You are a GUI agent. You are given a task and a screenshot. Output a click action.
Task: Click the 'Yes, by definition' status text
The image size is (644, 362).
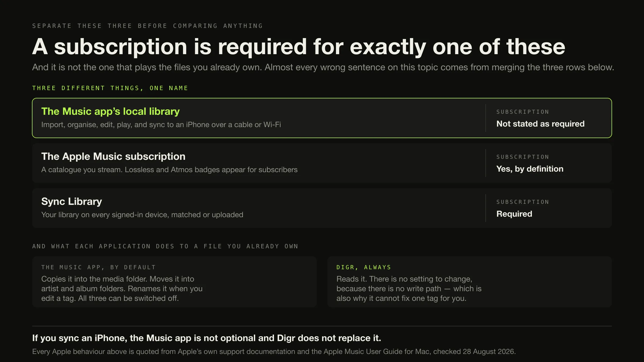[x=530, y=169]
